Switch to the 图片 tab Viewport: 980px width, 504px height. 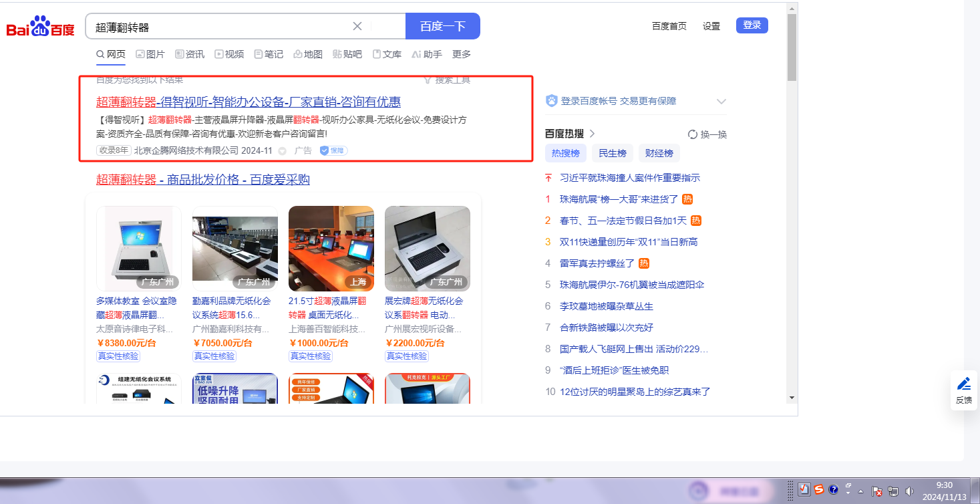pyautogui.click(x=150, y=54)
